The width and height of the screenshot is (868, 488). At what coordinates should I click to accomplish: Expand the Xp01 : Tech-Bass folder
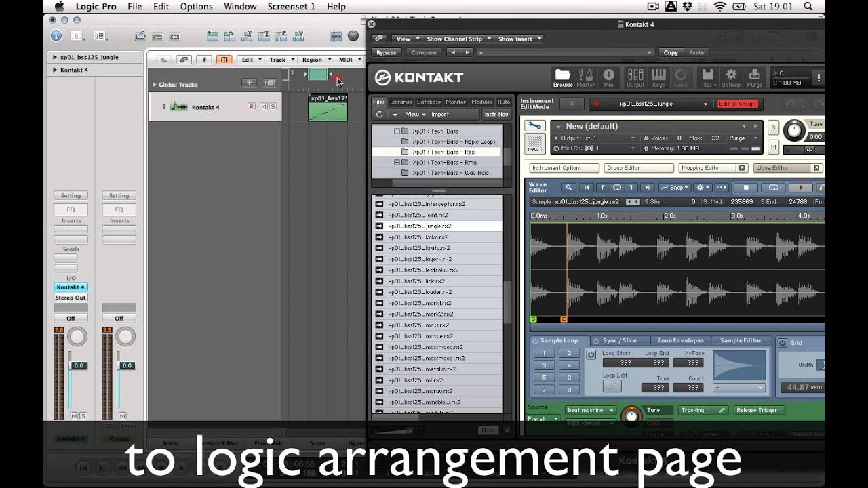pos(397,131)
